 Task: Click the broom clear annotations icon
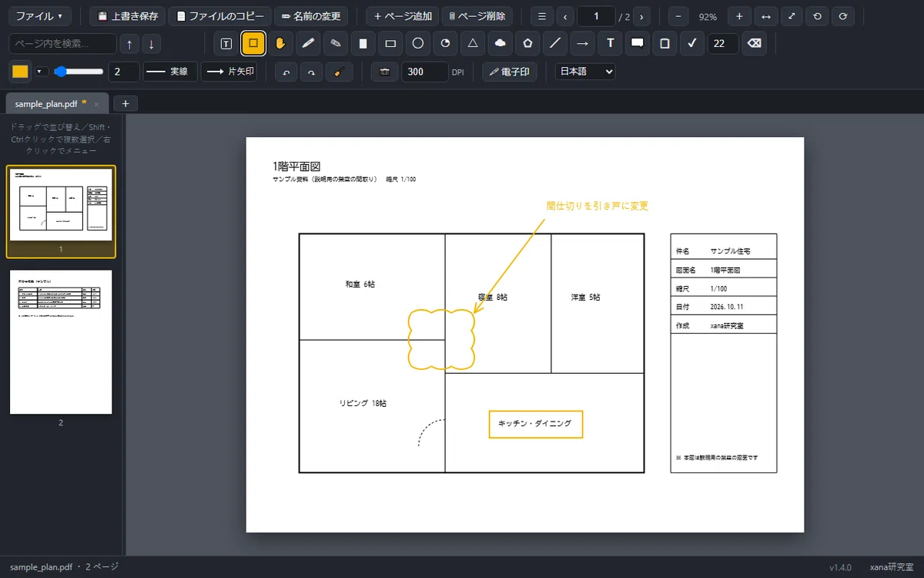coord(339,72)
